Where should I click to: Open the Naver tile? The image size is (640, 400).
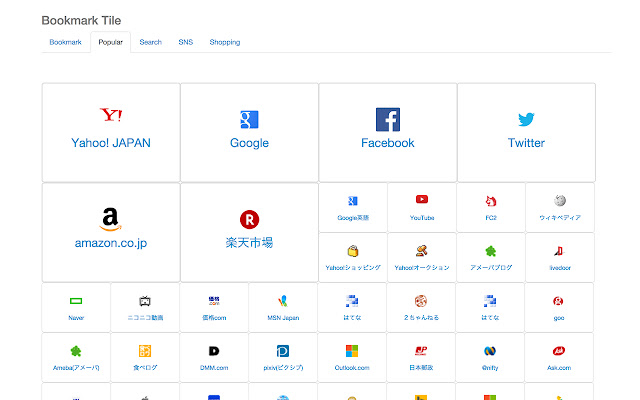tap(76, 307)
